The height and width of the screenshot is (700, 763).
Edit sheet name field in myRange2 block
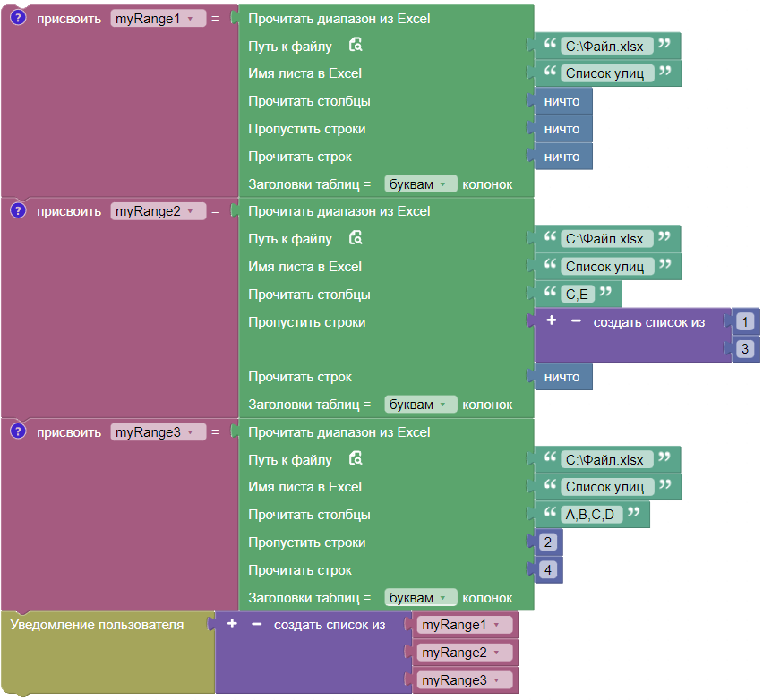[607, 267]
